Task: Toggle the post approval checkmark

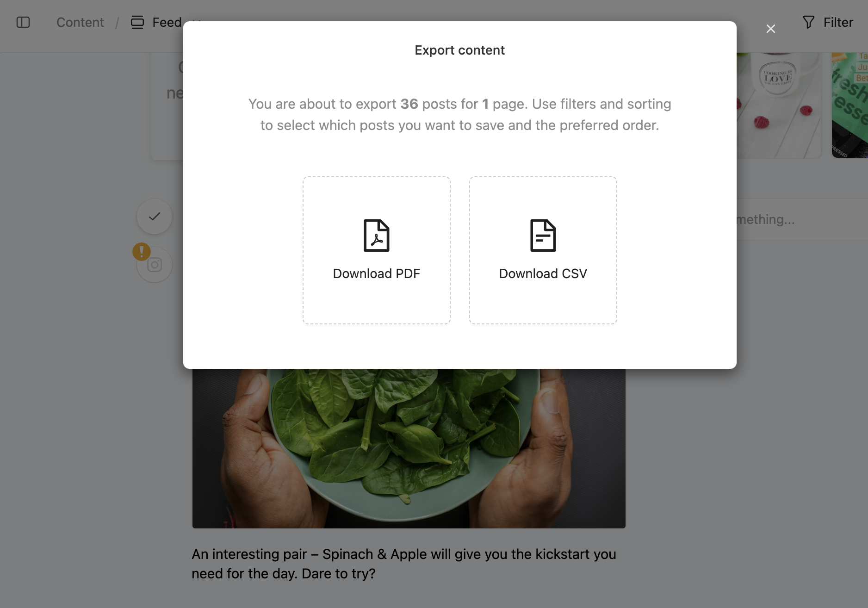Action: click(x=155, y=217)
